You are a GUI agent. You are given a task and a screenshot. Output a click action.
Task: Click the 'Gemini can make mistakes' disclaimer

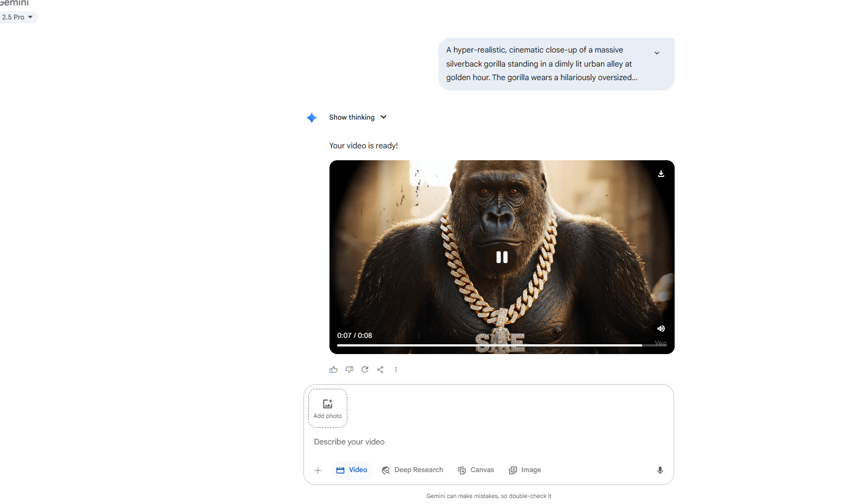[x=489, y=496]
